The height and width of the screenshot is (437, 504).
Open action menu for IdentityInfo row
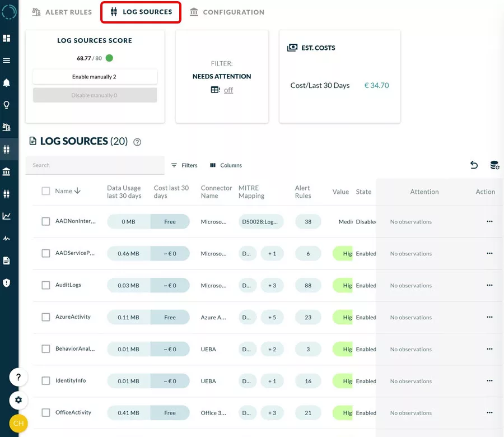click(x=489, y=380)
